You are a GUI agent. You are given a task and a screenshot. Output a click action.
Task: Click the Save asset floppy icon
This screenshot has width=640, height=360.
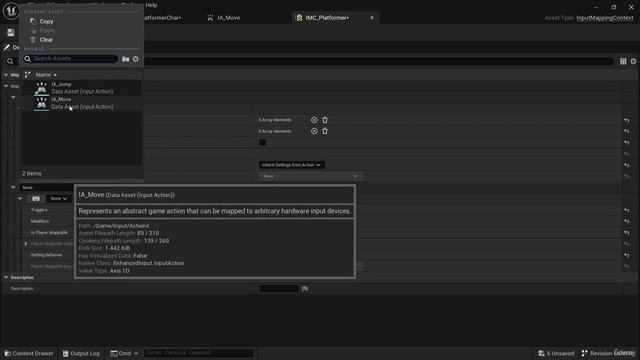11,33
